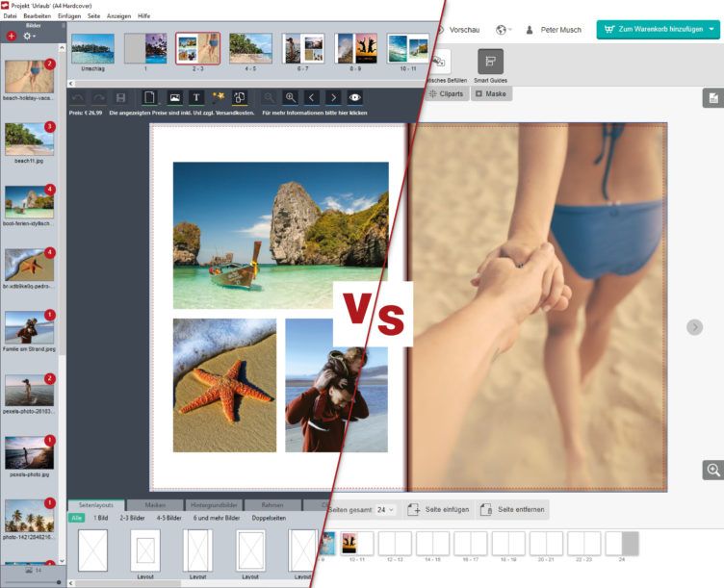Click the undo arrow in the editor toolbar
Image resolution: width=724 pixels, height=588 pixels.
point(78,97)
